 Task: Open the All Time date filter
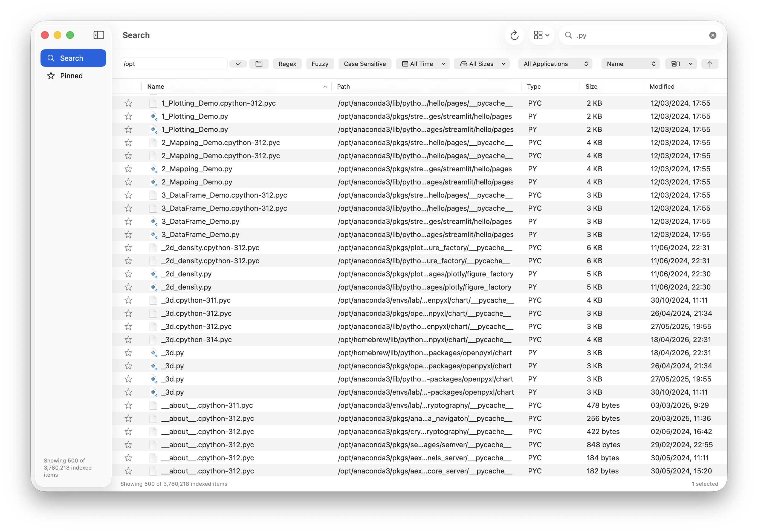[x=423, y=64]
